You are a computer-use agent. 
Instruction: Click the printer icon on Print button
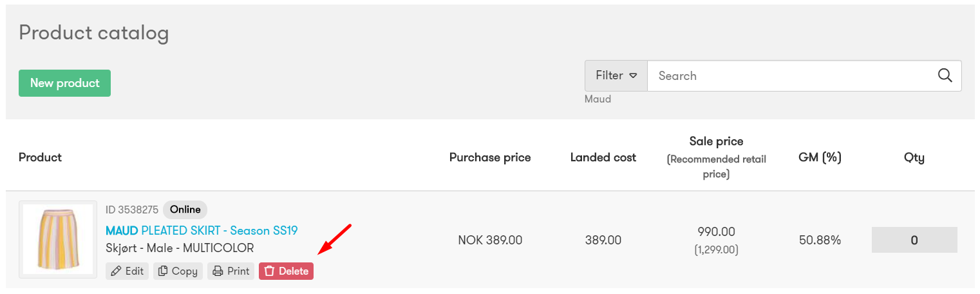click(x=218, y=271)
